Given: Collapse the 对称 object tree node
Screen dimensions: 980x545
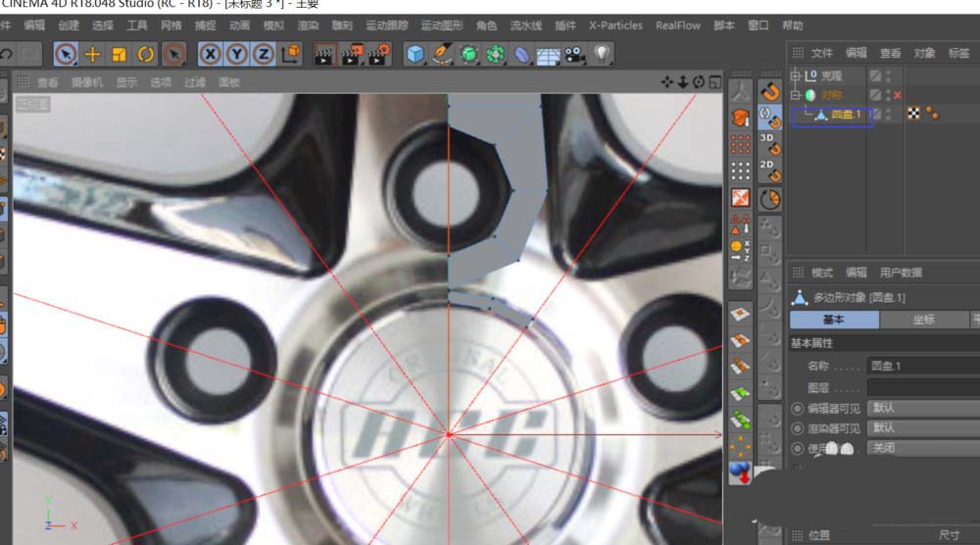Looking at the screenshot, I should pos(796,95).
